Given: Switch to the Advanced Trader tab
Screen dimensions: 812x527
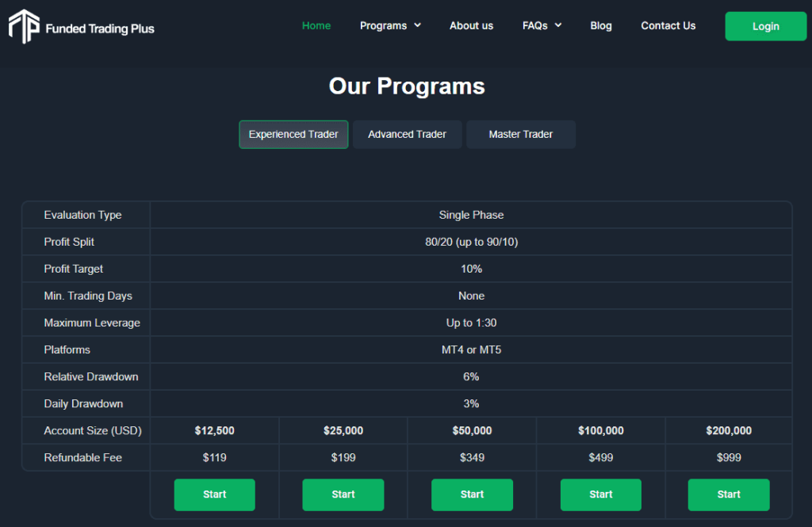Looking at the screenshot, I should pos(407,135).
